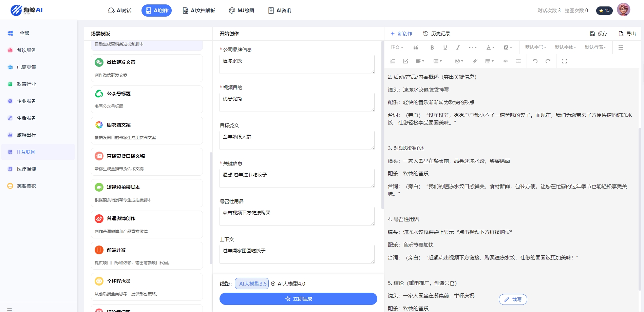This screenshot has width=644, height=312.
Task: Choose the 直播带货口播文稿 template
Action: (x=147, y=162)
